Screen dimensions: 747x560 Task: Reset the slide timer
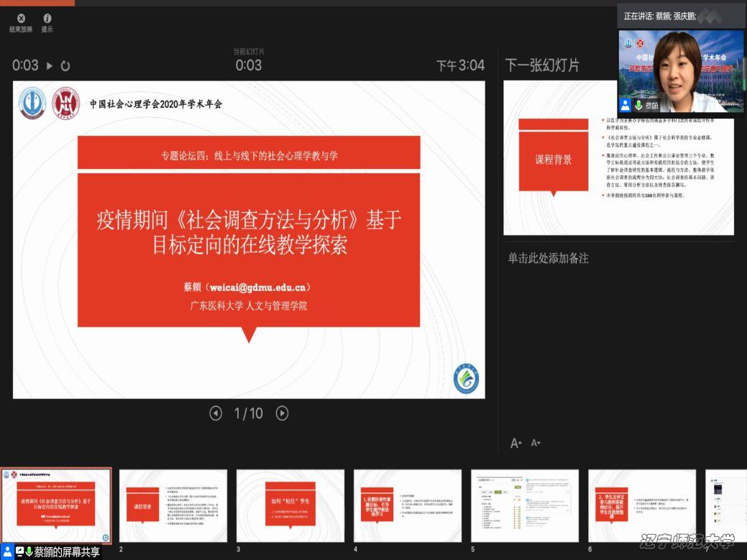click(65, 65)
